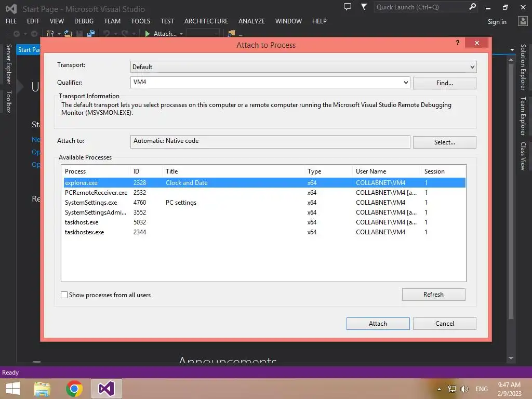Image resolution: width=532 pixels, height=399 pixels.
Task: Click the Attach button in the dialog
Action: 378,324
